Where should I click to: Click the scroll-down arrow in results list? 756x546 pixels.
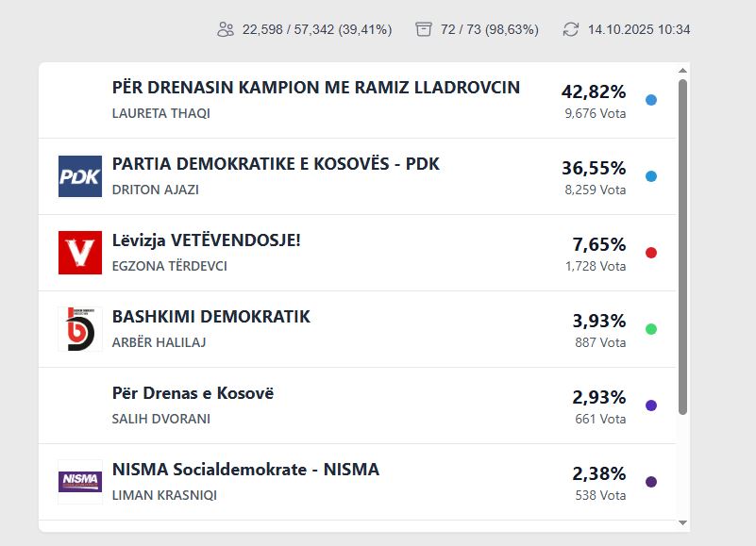click(682, 521)
